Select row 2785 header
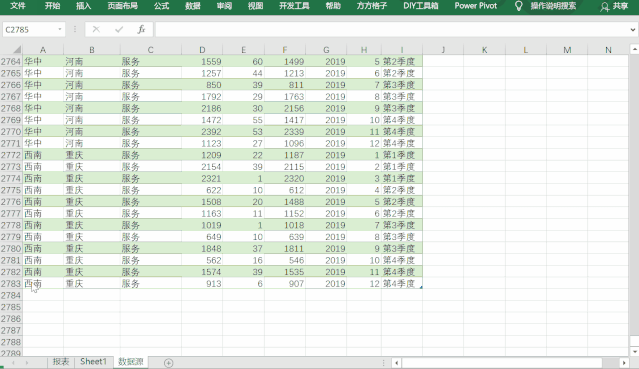639x369 pixels. 11,307
